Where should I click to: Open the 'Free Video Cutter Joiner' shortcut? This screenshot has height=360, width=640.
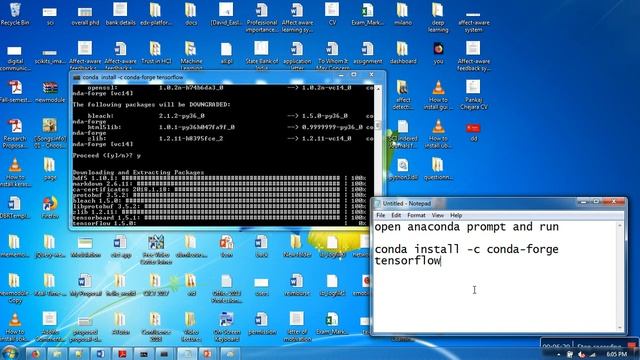click(x=156, y=249)
